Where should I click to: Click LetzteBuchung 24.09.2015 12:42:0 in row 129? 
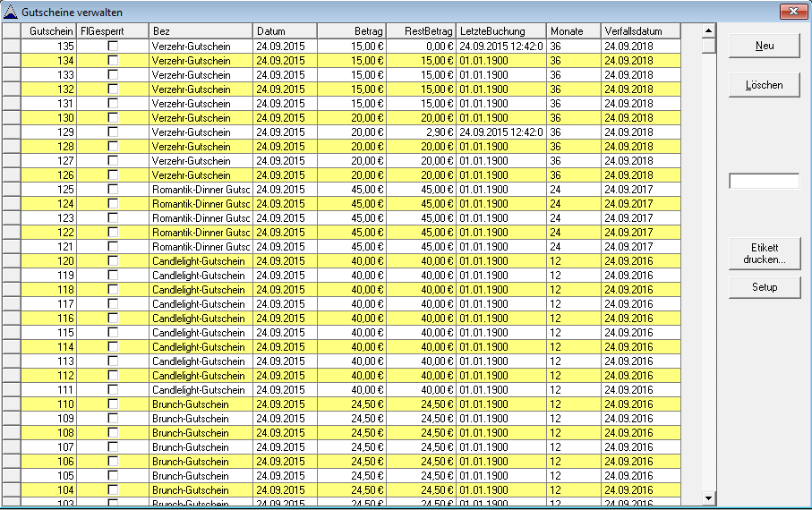pyautogui.click(x=500, y=132)
